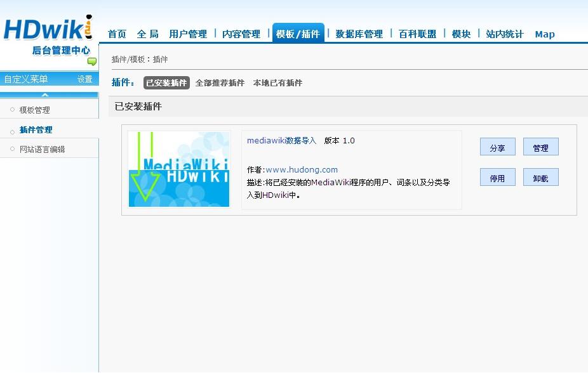Open the mediawiki数据导入 plugin link
Image resolution: width=588 pixels, height=373 pixels.
pyautogui.click(x=282, y=140)
